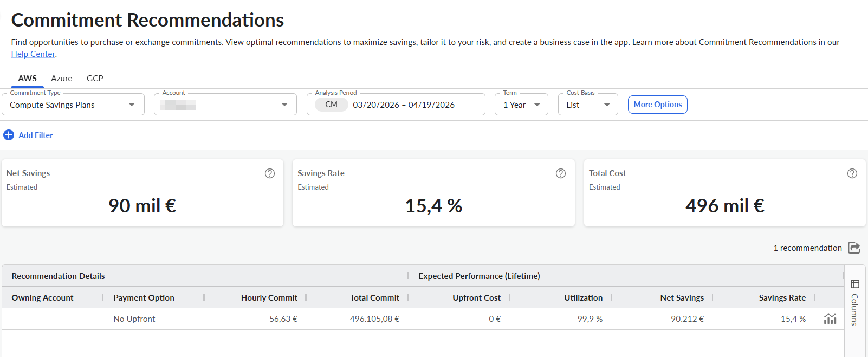The width and height of the screenshot is (868, 357).
Task: Click Expected Performance (Lifetime) group header
Action: pyautogui.click(x=479, y=276)
